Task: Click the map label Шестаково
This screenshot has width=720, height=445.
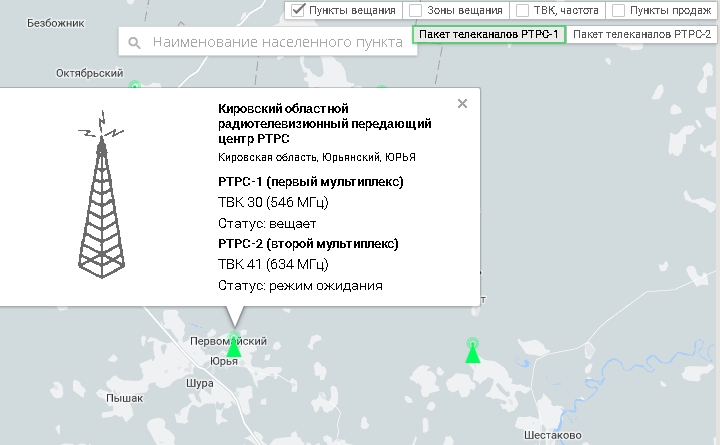Action: 553,435
